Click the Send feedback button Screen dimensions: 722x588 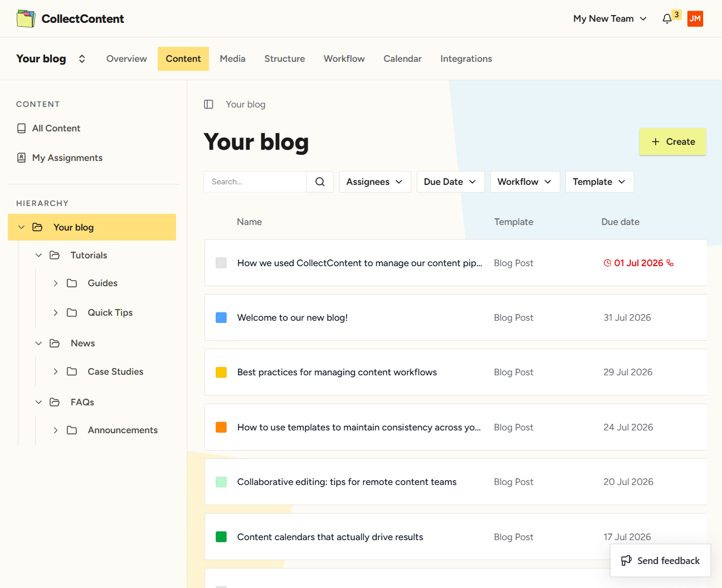tap(660, 561)
